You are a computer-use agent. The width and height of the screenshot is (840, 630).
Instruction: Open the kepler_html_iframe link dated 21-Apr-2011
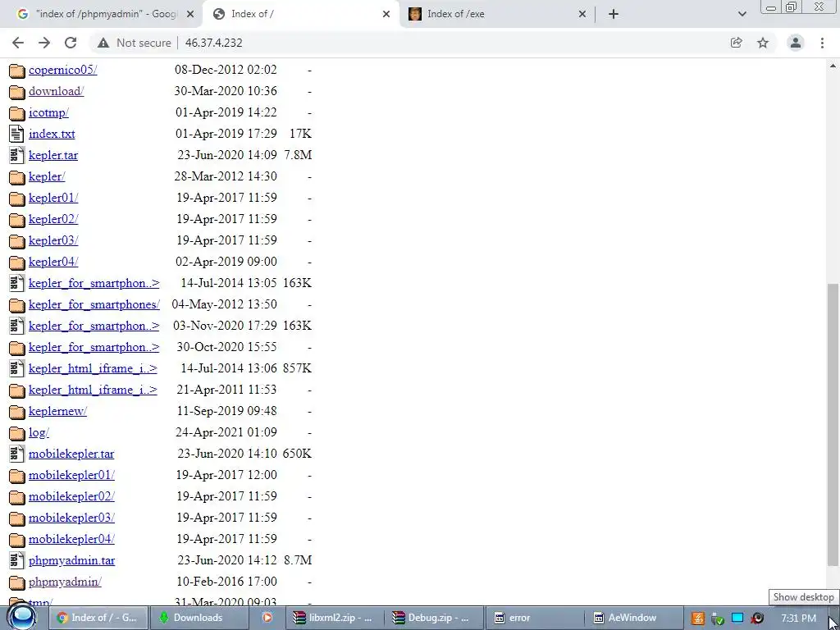coord(93,390)
